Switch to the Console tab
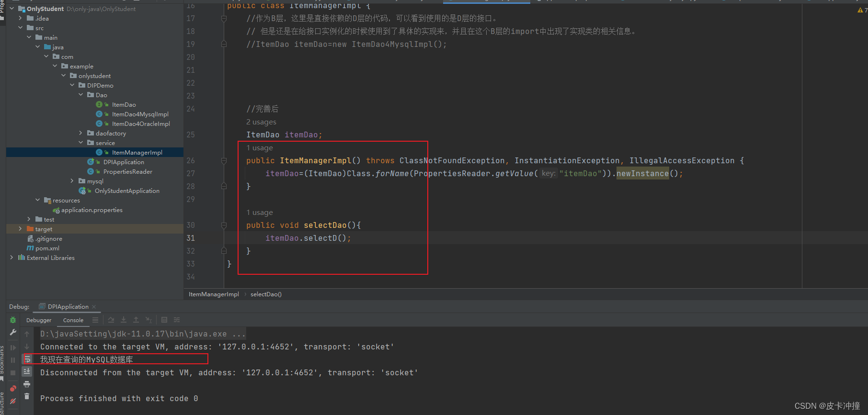The width and height of the screenshot is (868, 415). click(x=73, y=320)
